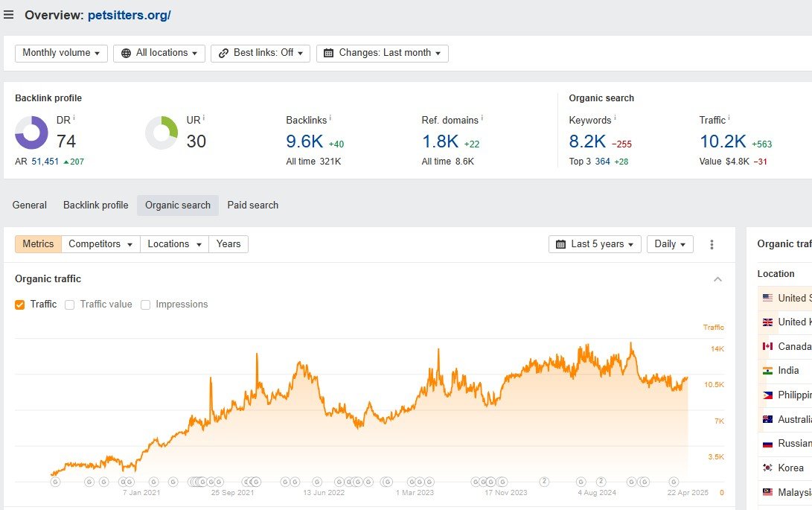Viewport: 812px width, 510px height.
Task: Open the Last 5 years date range dropdown
Action: [x=595, y=244]
